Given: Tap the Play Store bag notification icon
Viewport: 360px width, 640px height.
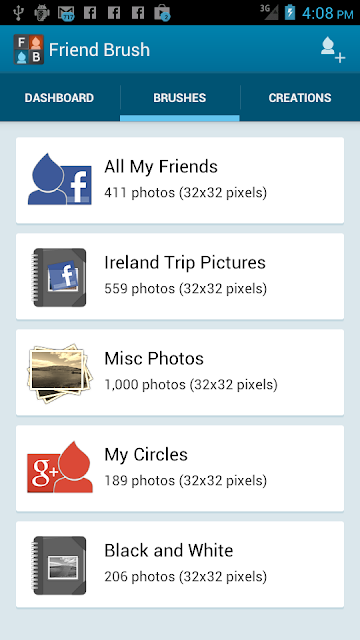Looking at the screenshot, I should point(162,13).
